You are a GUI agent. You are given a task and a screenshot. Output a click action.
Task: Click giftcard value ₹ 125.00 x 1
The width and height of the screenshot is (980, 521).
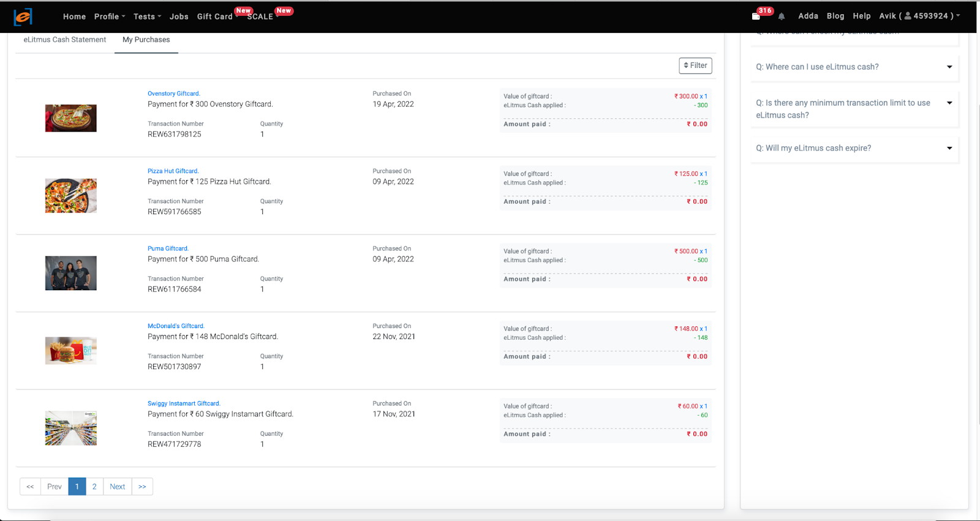click(691, 174)
